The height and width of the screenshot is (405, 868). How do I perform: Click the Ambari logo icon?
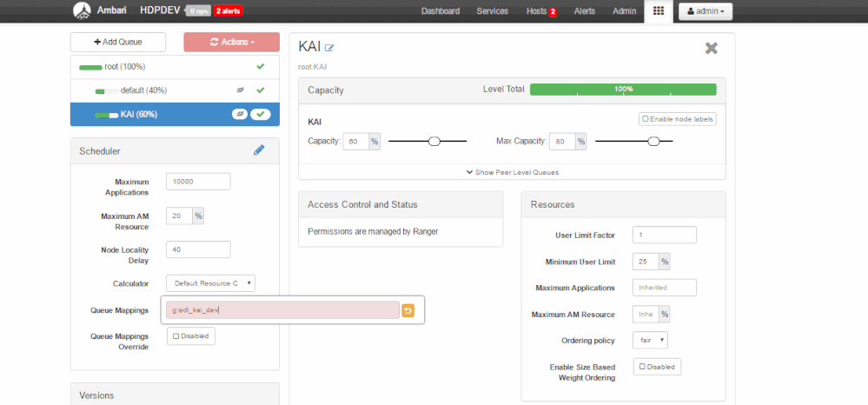(82, 10)
